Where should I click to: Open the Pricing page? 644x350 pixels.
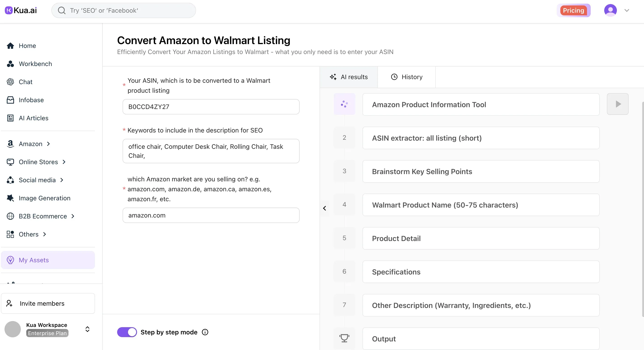tap(573, 10)
